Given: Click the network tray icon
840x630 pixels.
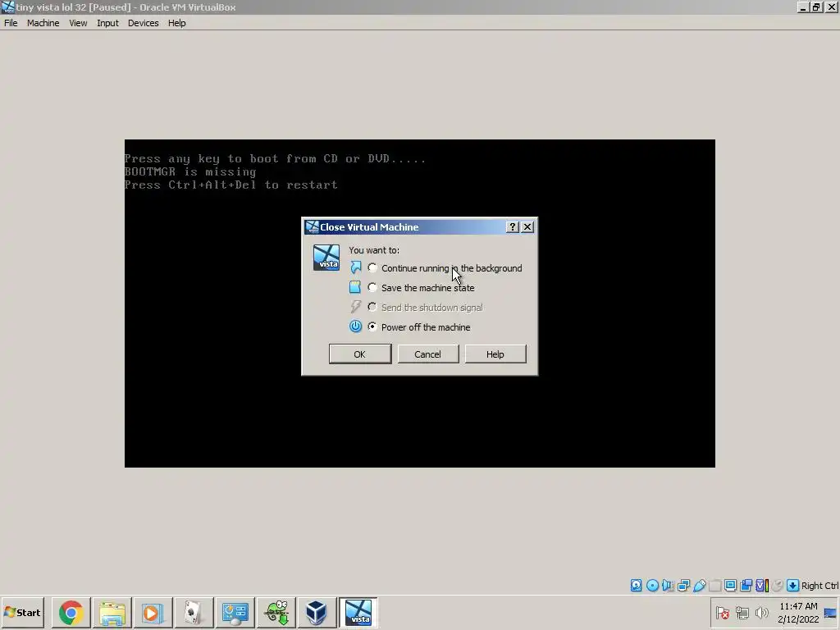Looking at the screenshot, I should click(x=742, y=613).
